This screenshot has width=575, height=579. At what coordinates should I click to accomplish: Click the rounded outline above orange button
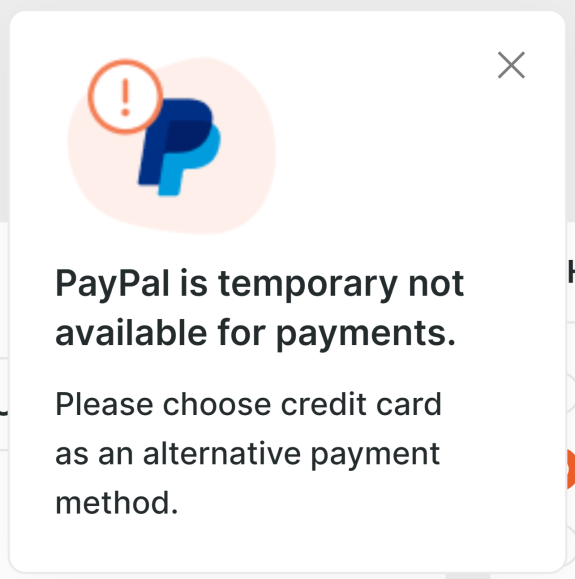(571, 392)
